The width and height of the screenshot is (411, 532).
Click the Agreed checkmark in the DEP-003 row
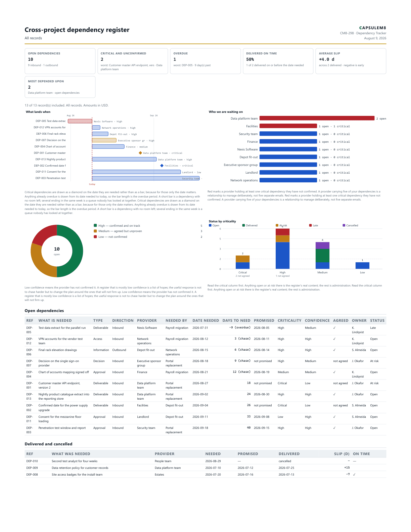click(x=334, y=428)
